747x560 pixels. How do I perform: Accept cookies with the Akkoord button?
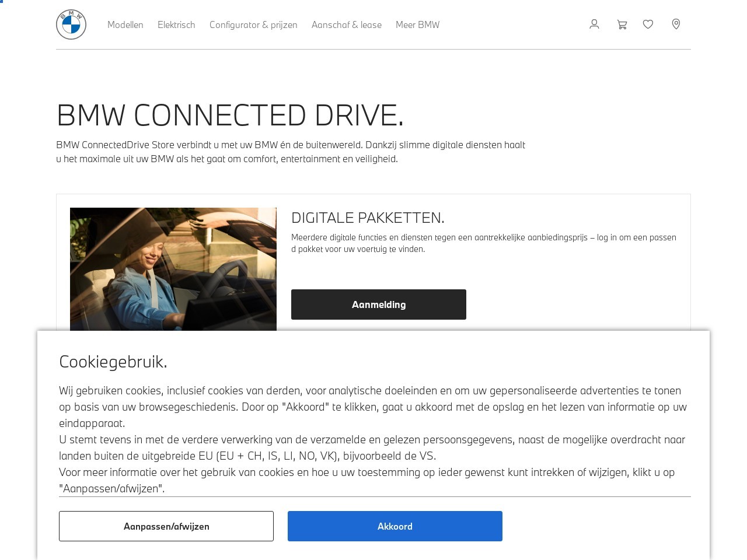click(395, 526)
